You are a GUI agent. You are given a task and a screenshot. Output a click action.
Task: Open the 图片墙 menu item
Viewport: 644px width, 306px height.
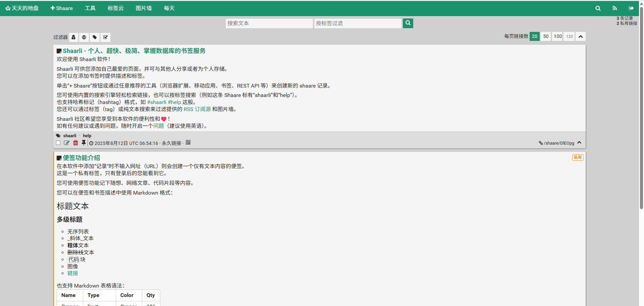[144, 8]
